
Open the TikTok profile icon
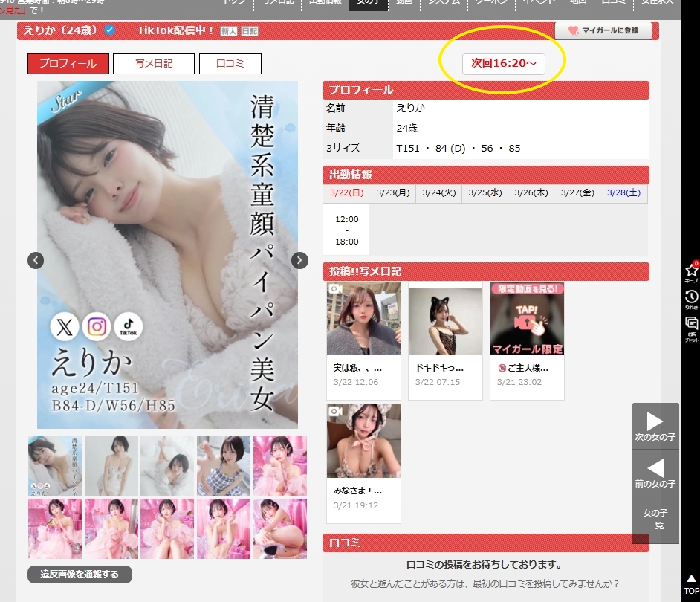point(129,327)
